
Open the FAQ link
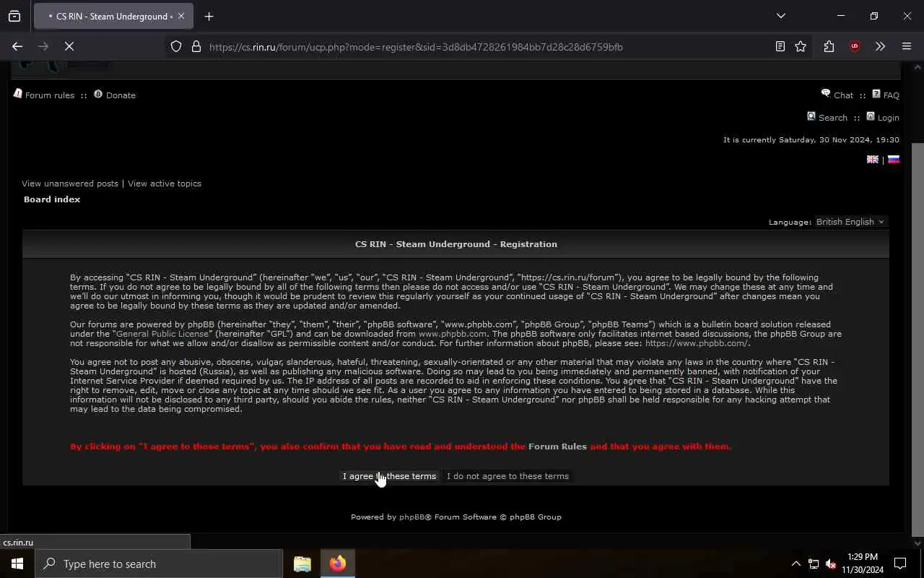[892, 95]
